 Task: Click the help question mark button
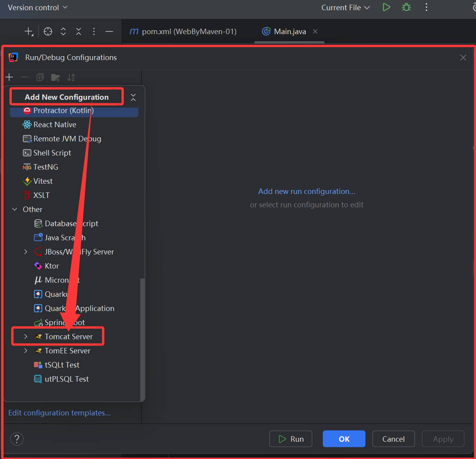point(17,439)
